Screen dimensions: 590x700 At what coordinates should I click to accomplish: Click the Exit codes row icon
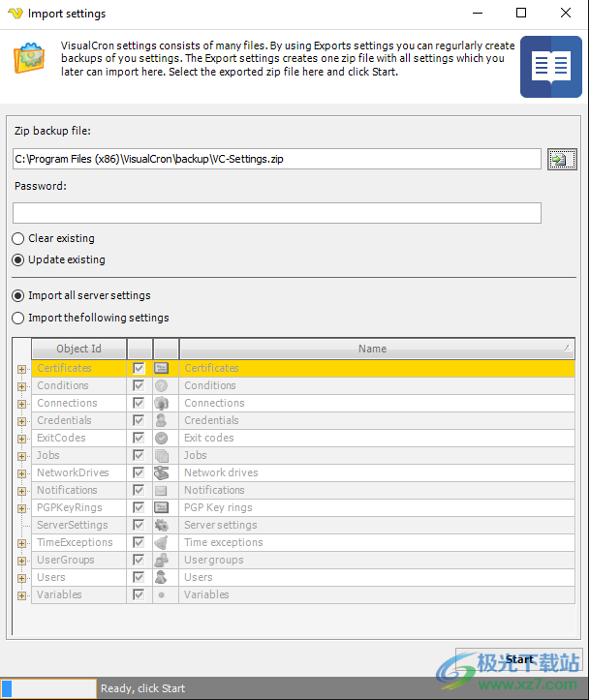161,438
